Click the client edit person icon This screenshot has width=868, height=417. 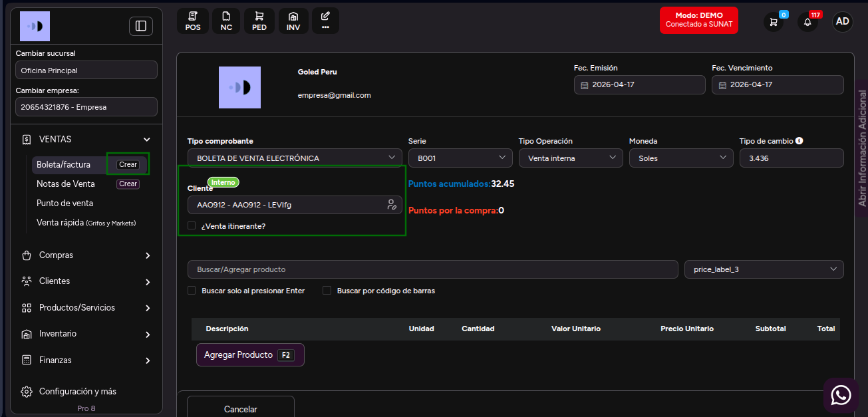[x=392, y=205]
